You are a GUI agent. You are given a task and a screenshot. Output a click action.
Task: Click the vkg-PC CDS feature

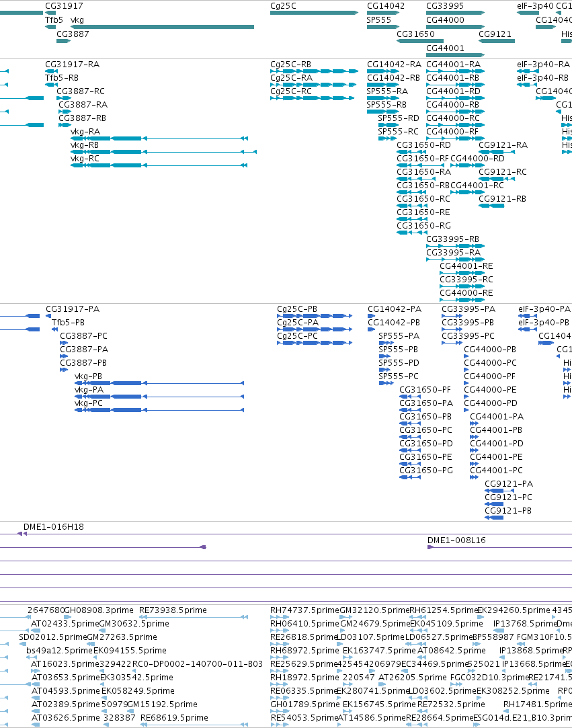click(159, 410)
